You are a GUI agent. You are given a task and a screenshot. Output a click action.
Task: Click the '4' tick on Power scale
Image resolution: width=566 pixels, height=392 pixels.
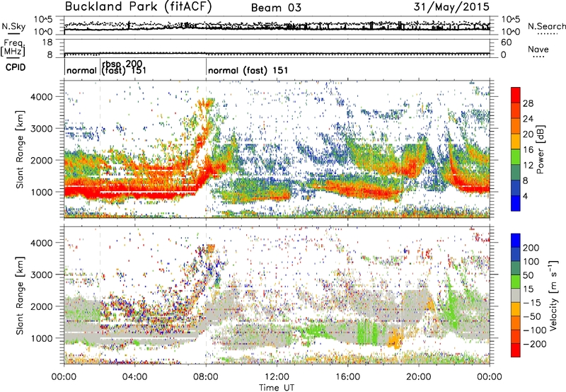(525, 196)
